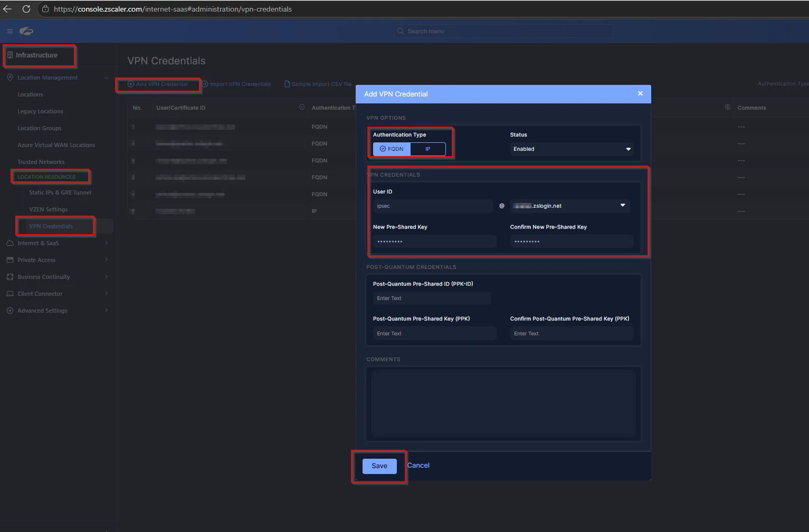Click the Confirm New Pre-Shared Key field

point(572,241)
